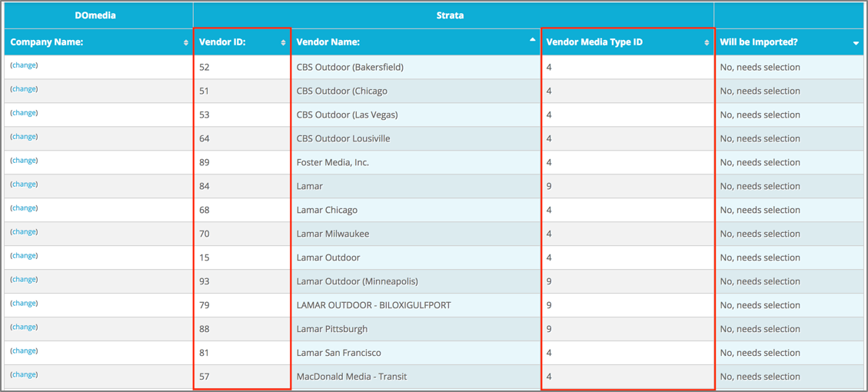Screen dimensions: 868x392
Task: Sort by Vendor ID column arrows
Action: (284, 42)
